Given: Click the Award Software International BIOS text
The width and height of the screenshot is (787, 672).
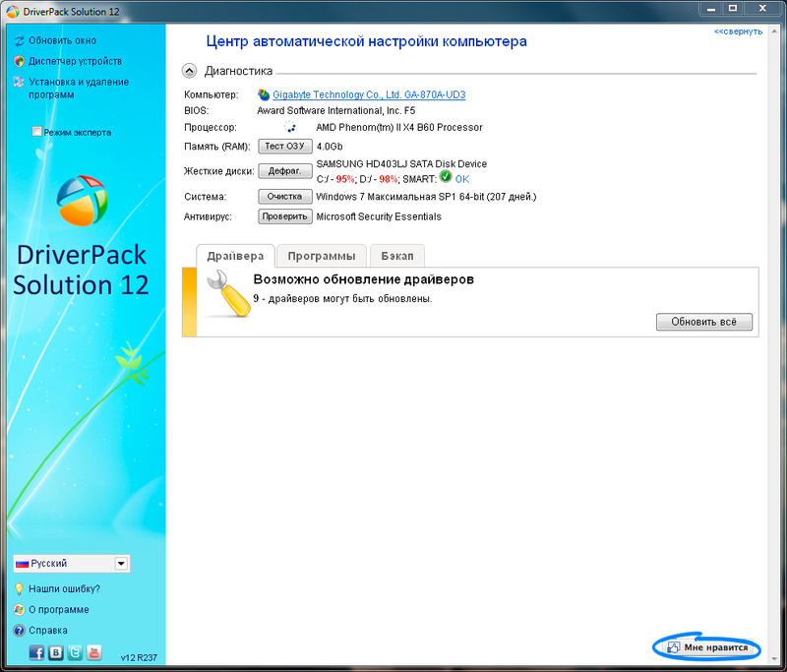Looking at the screenshot, I should click(x=336, y=110).
